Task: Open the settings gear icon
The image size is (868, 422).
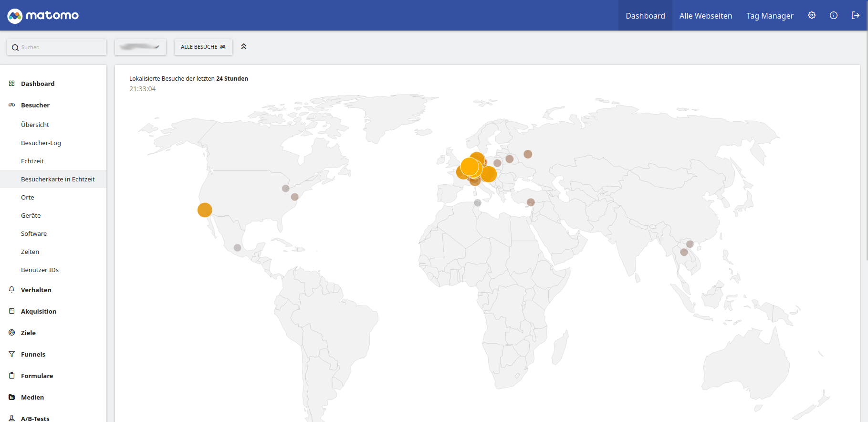Action: coord(812,15)
